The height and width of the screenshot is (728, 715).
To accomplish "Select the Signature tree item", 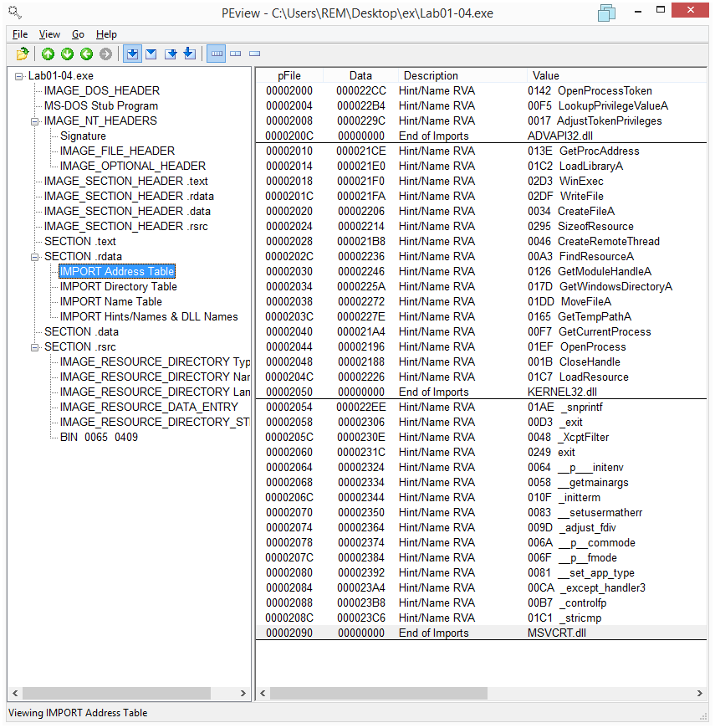I will coord(83,136).
